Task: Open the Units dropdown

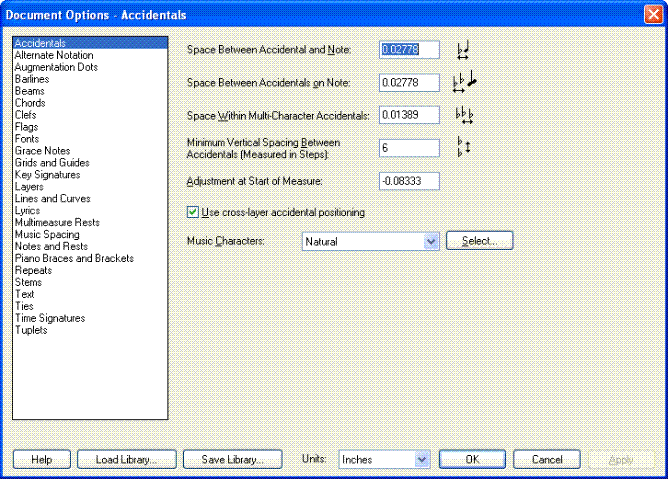Action: [x=421, y=459]
